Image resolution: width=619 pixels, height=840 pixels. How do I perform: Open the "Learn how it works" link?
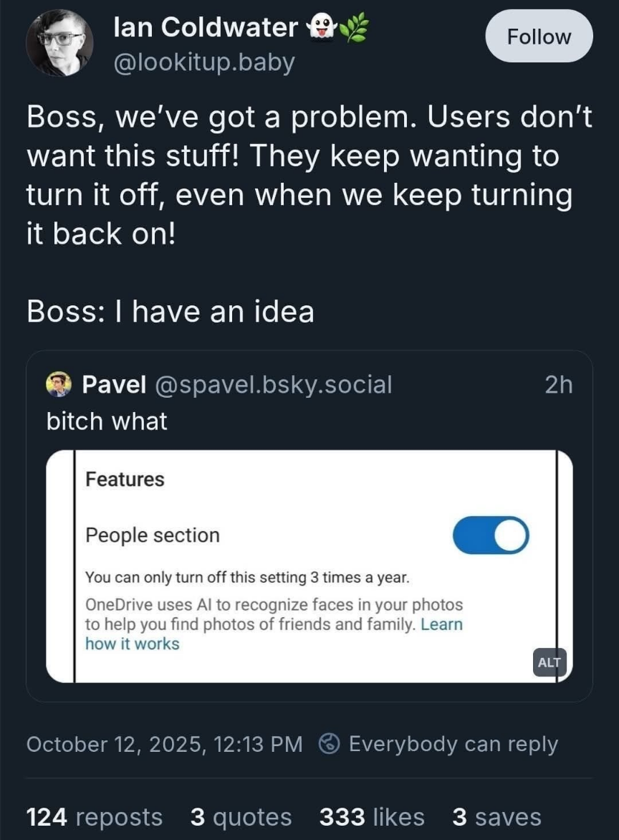[132, 643]
